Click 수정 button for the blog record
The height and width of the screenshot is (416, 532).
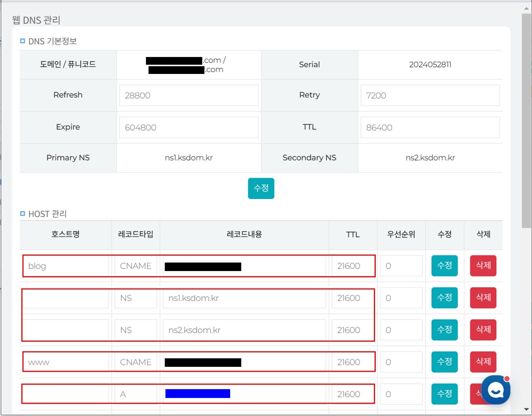pos(444,266)
